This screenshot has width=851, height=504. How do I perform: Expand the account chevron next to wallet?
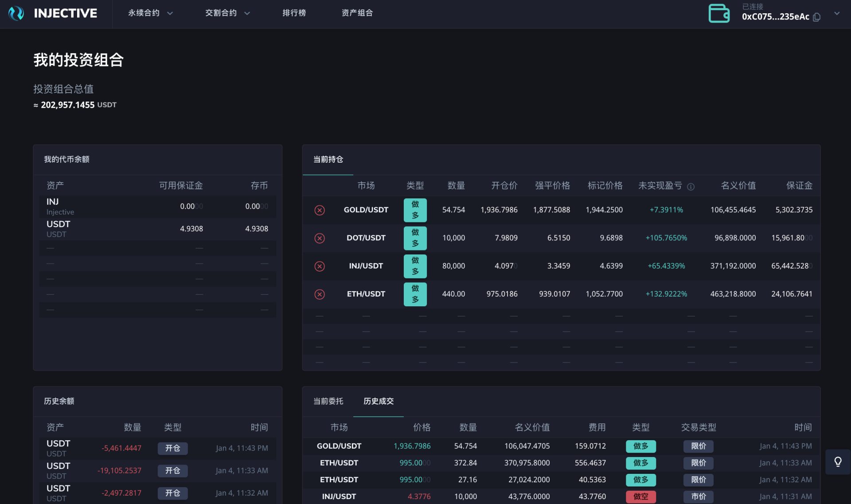coord(837,13)
